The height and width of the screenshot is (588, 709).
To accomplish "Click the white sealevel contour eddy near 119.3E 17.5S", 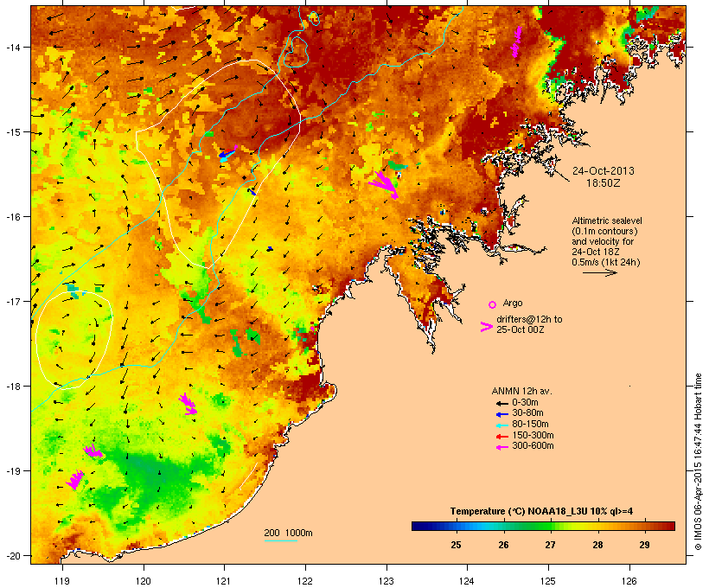I will click(x=73, y=340).
